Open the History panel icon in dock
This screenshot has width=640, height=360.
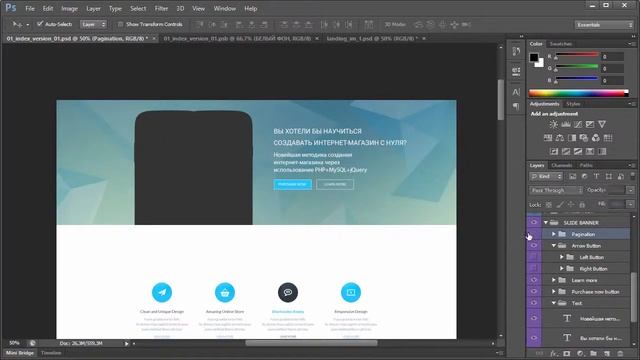coord(516,52)
